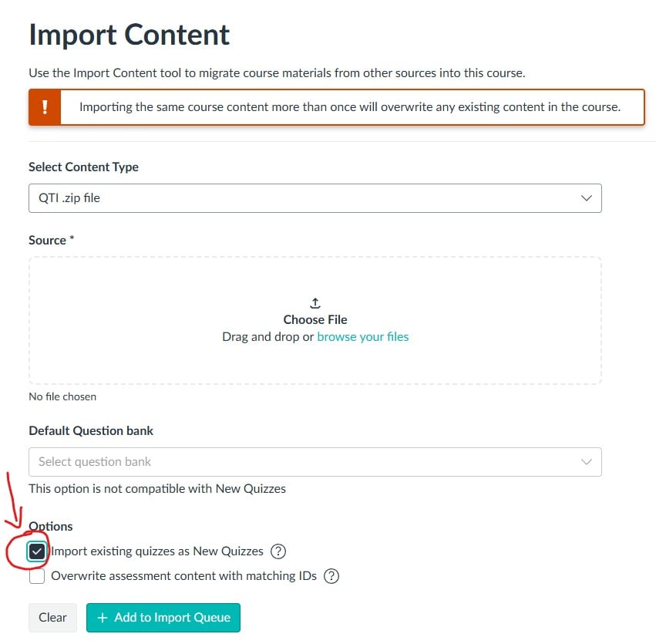Click the orange warning exclamation icon
The image size is (656, 644).
44,107
